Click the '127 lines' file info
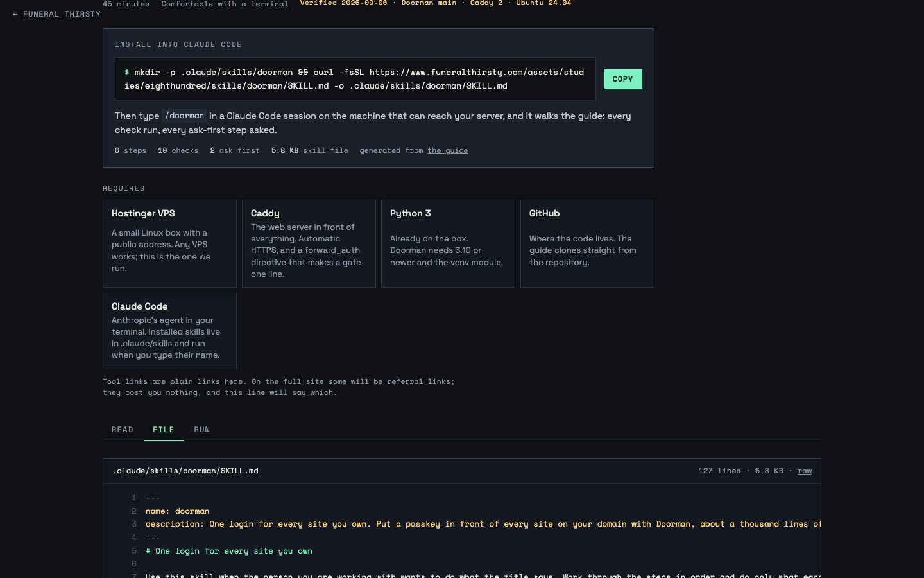Screen dimensions: 924x578 click(x=719, y=471)
